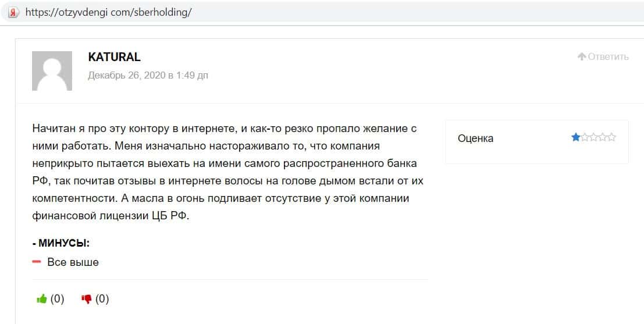Select the third rating star
Screen dimensions: 644x324
593,138
